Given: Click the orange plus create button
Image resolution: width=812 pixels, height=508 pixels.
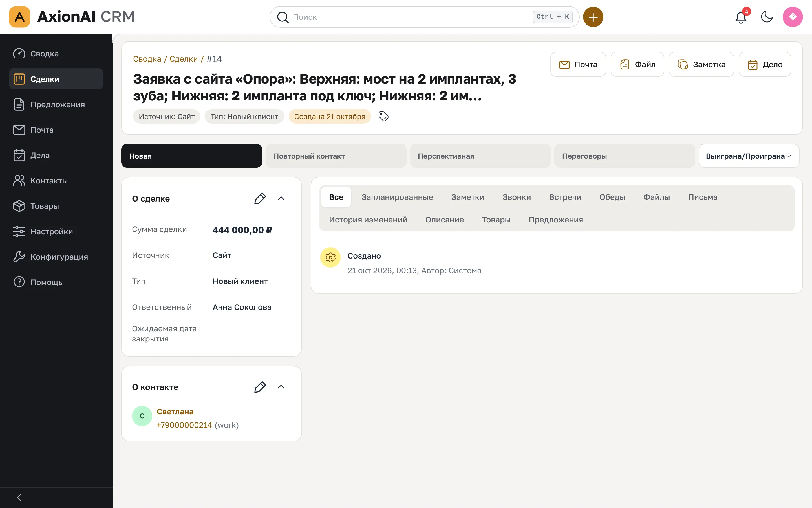Looking at the screenshot, I should click(593, 17).
